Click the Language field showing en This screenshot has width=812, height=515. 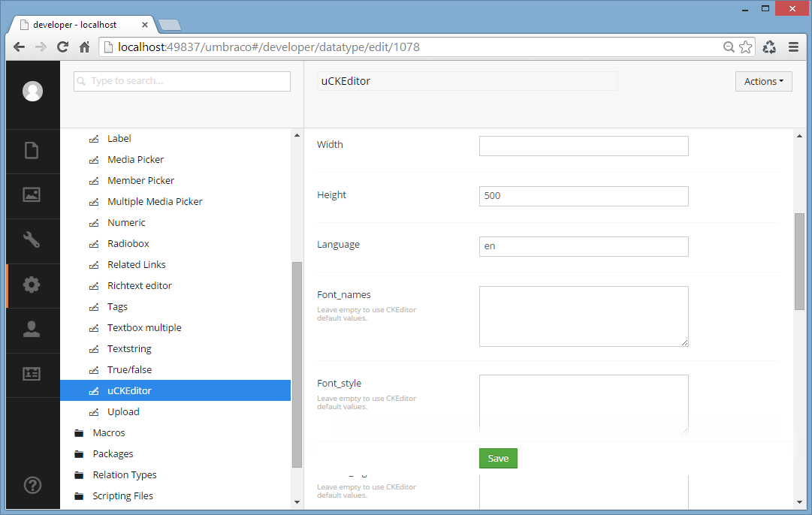pyautogui.click(x=584, y=246)
